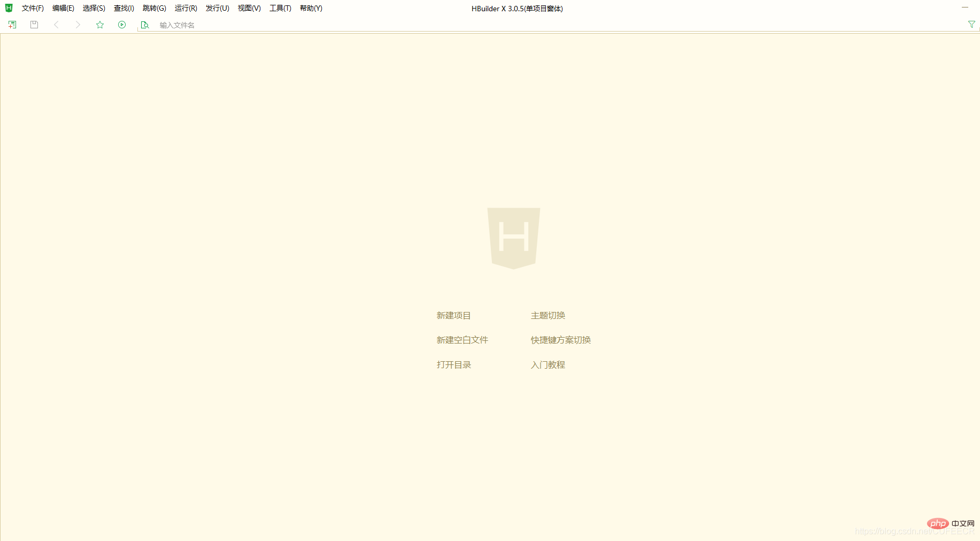Click the HBuilder logo in the menu bar
This screenshot has height=541, width=980.
(9, 8)
